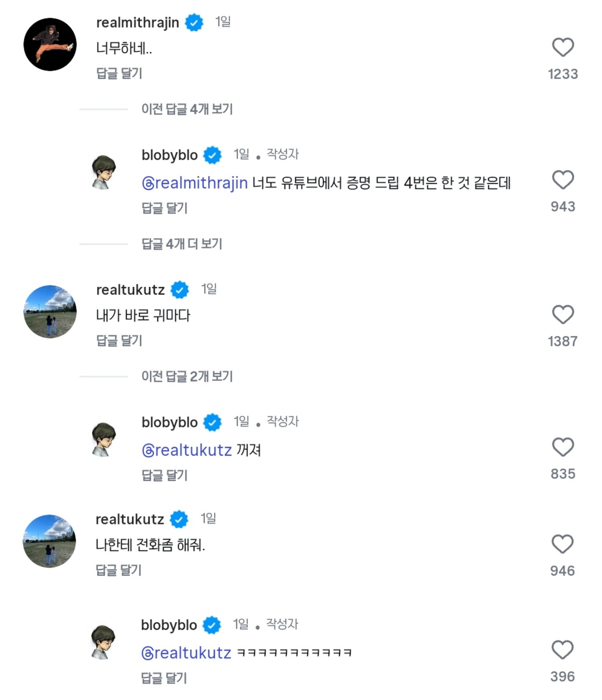This screenshot has height=700, width=602.
Task: Reply to realtukutz's '나한테 전화좀 해줘.' comment
Action: [x=118, y=570]
